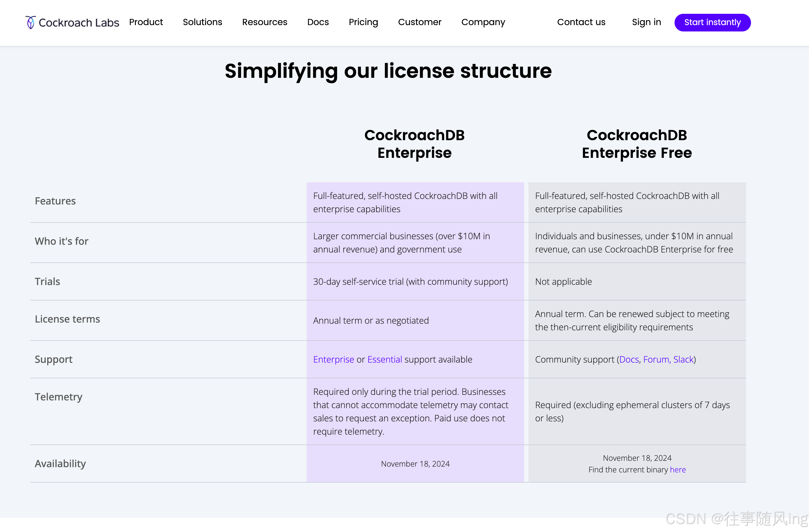Viewport: 809px width, 532px height.
Task: Open the Solutions navigation menu
Action: coord(202,22)
